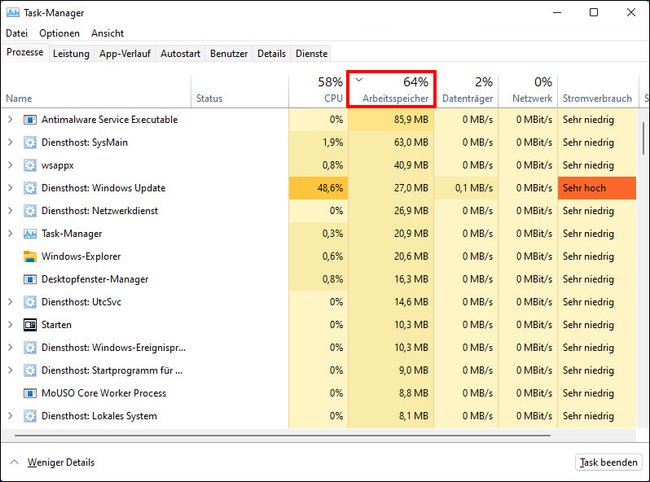Open the Optionen menu
Viewport: 650px width, 482px height.
click(59, 33)
